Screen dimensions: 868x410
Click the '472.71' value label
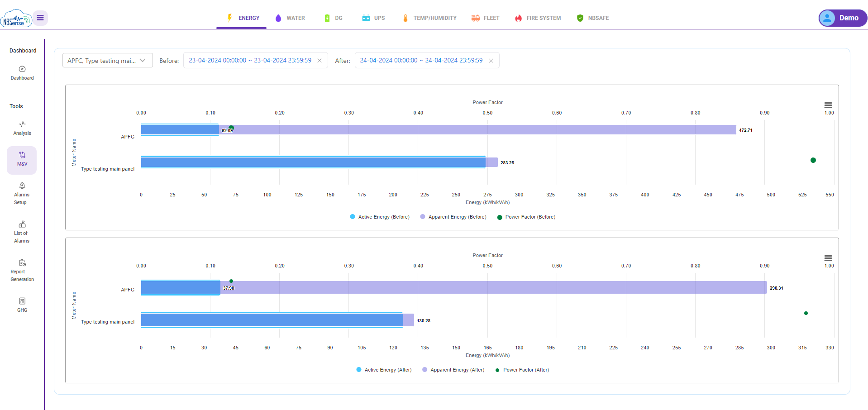[x=746, y=130]
